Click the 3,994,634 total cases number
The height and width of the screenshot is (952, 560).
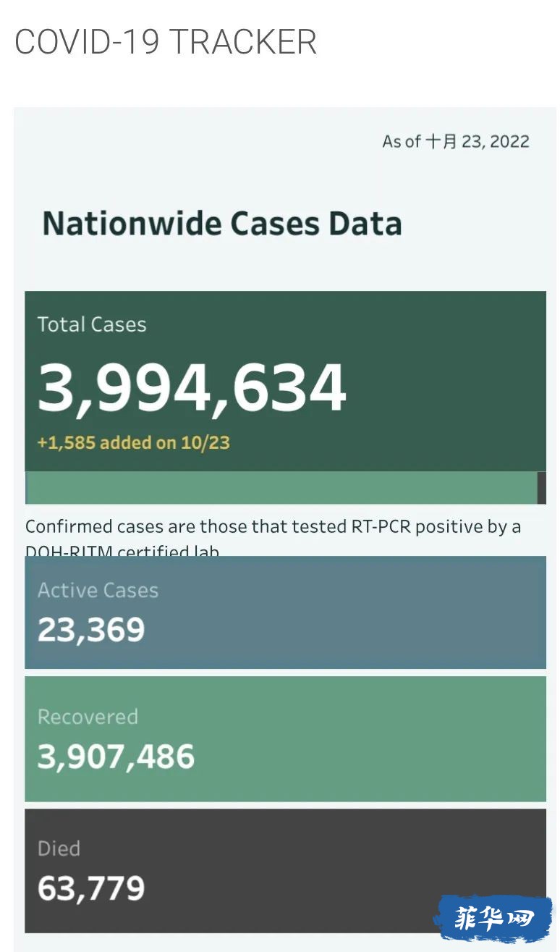pos(192,389)
